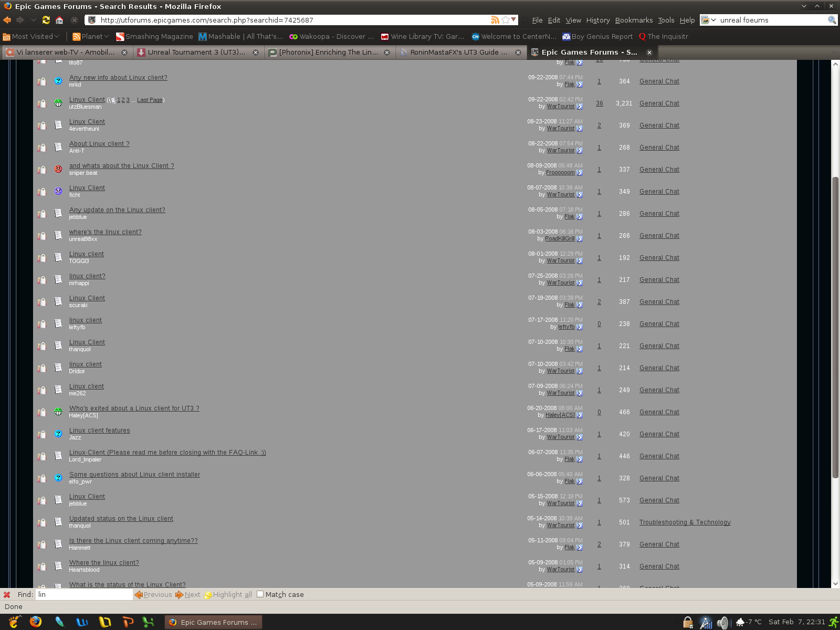This screenshot has height=630, width=840.
Task: Open the Edit menu
Action: tap(554, 20)
